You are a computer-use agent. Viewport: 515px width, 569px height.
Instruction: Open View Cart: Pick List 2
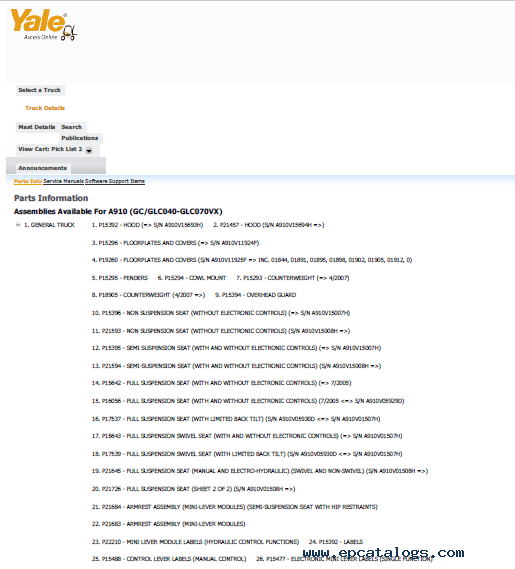(50, 149)
